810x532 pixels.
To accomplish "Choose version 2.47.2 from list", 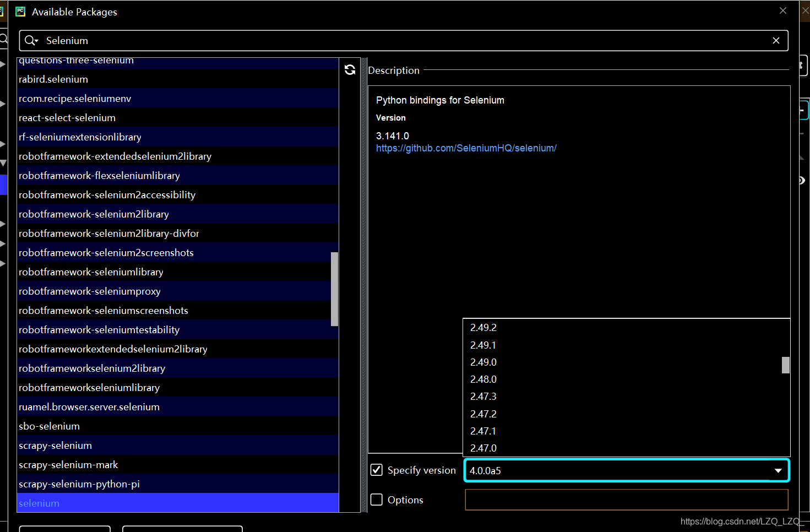I will click(x=622, y=414).
